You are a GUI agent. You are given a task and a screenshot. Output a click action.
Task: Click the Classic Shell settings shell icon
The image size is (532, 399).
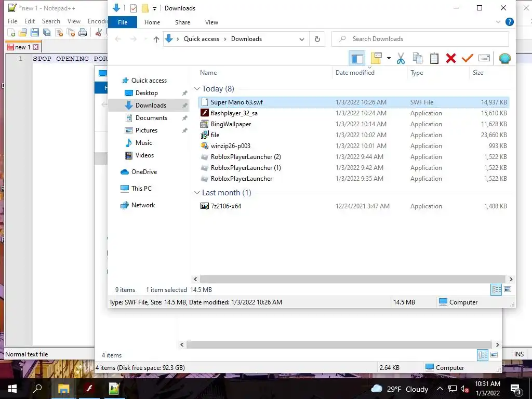505,58
